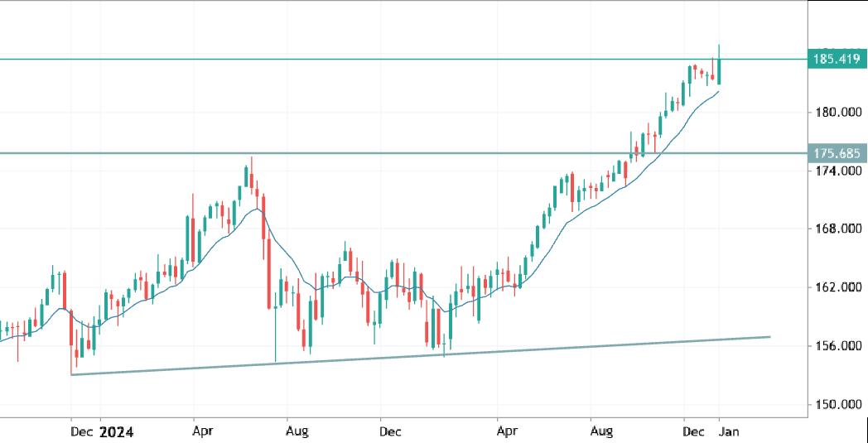Click the 156.000 price axis label
The width and height of the screenshot is (868, 443).
836,346
